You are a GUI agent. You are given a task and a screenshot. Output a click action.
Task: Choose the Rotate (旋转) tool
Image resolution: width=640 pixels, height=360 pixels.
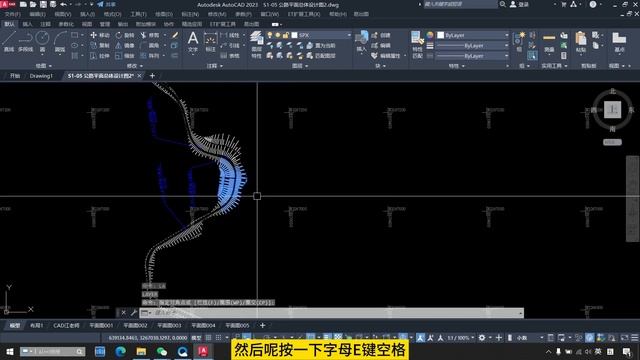coord(125,36)
